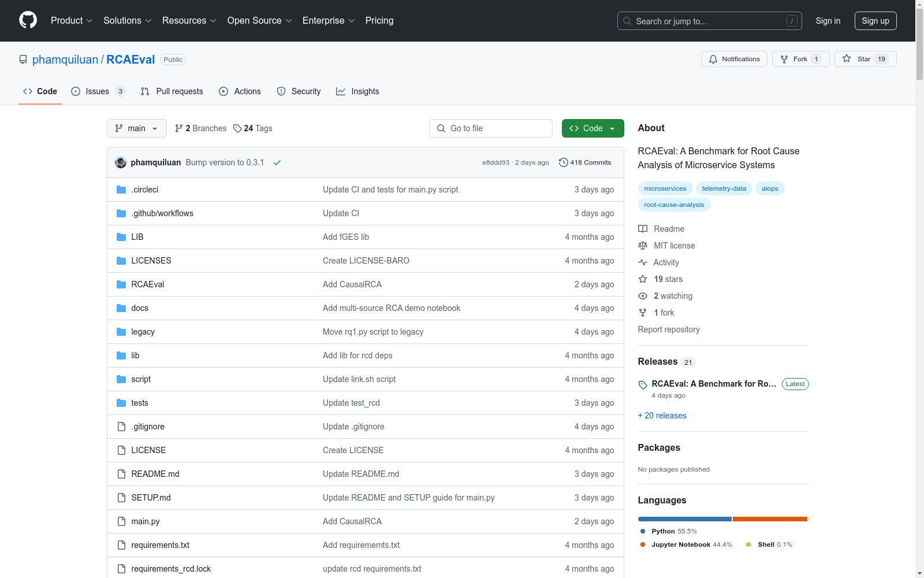Click the Shell language green dot
The height and width of the screenshot is (578, 924).
[748, 544]
